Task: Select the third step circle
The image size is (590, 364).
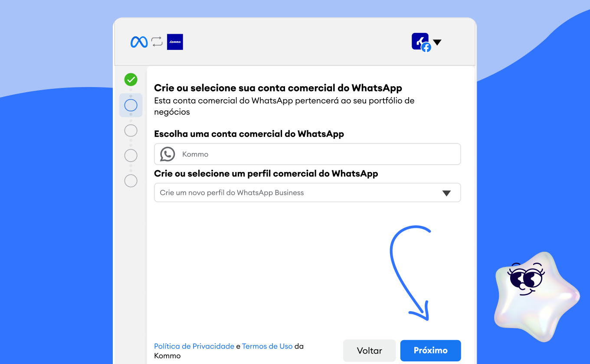Action: [131, 130]
